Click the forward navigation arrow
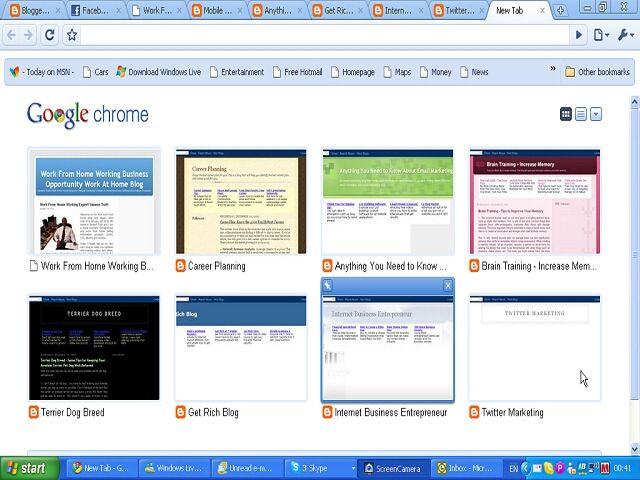This screenshot has height=480, width=640. click(29, 35)
